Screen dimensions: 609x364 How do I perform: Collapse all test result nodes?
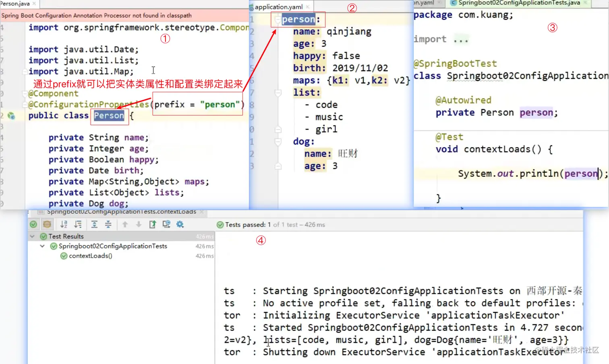pyautogui.click(x=108, y=224)
